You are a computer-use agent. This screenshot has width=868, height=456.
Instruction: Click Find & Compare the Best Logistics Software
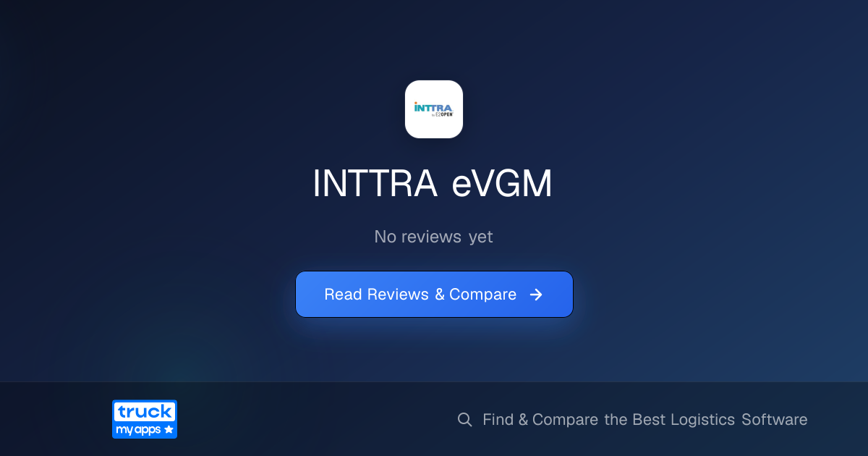coord(644,420)
